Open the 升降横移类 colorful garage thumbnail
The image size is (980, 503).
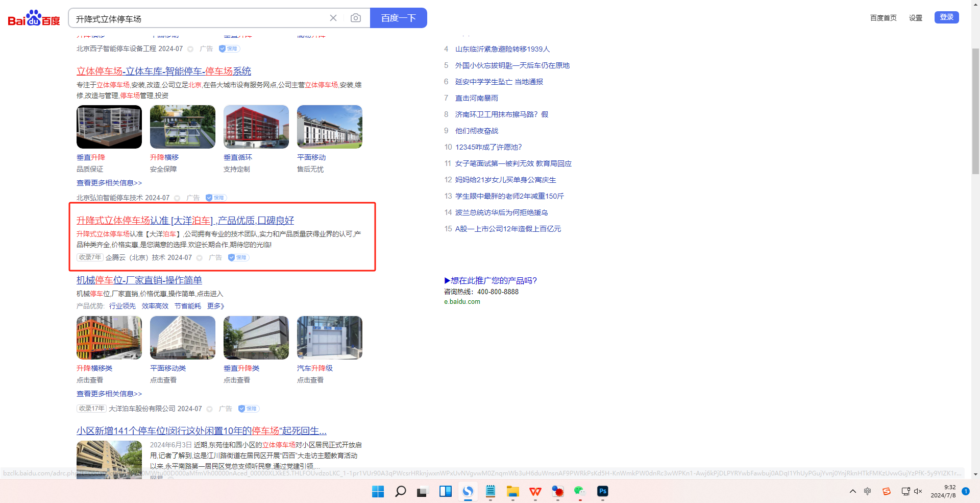(x=109, y=338)
